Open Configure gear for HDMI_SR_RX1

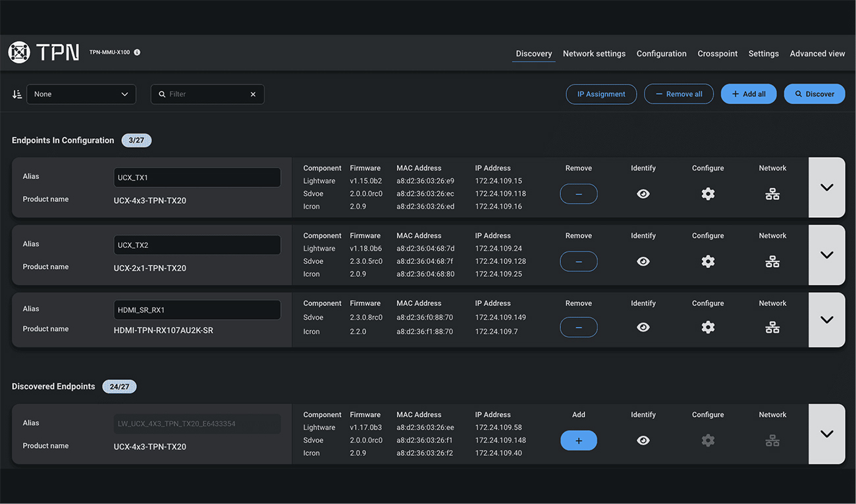click(x=708, y=328)
